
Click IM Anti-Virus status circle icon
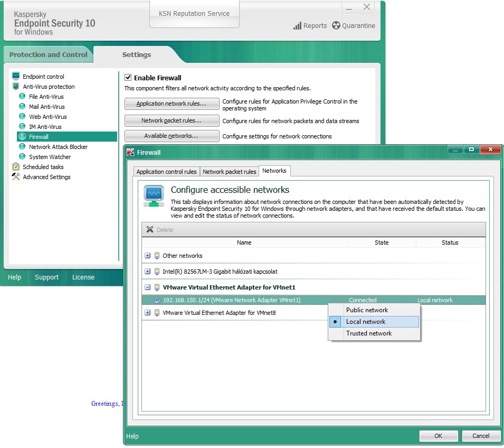[x=22, y=126]
